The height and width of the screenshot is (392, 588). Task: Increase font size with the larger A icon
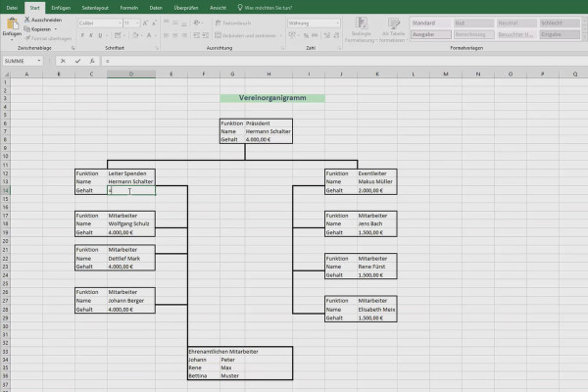click(x=145, y=24)
